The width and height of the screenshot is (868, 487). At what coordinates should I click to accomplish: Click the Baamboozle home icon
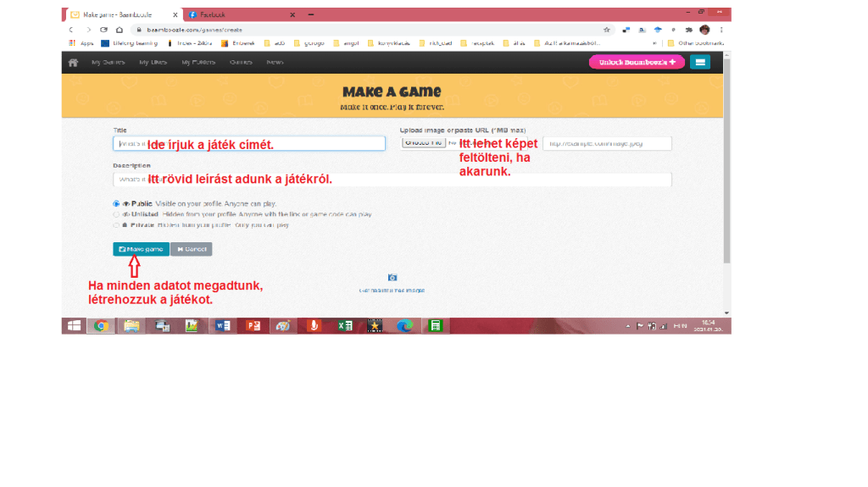point(73,63)
